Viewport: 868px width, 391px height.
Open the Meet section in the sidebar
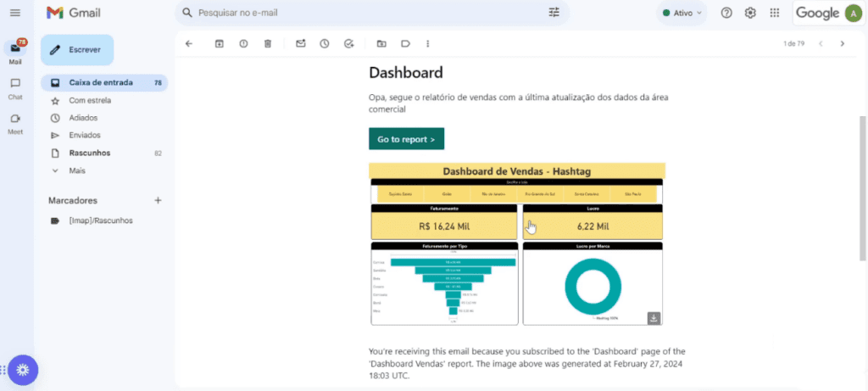[15, 123]
